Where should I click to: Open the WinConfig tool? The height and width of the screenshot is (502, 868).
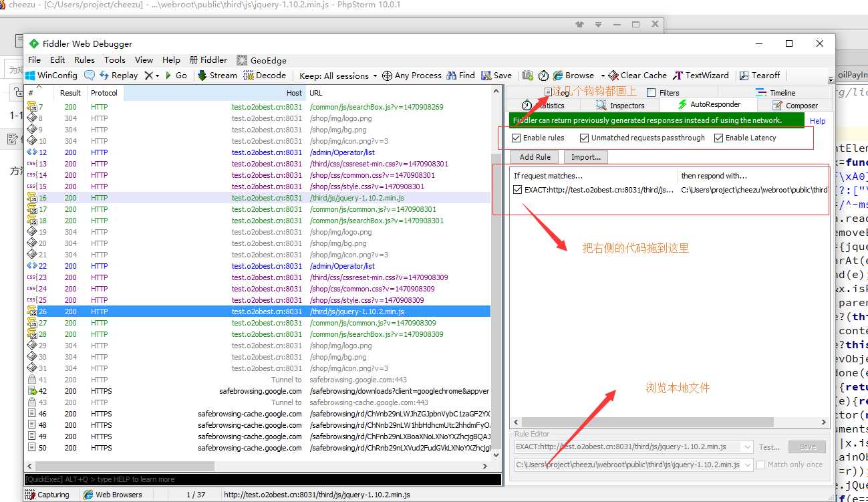[51, 76]
